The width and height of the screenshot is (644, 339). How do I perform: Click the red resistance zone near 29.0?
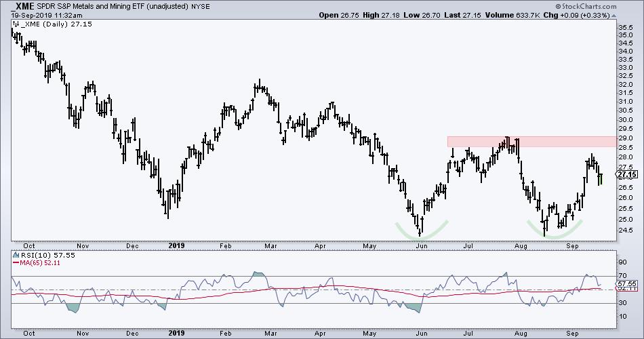532,142
